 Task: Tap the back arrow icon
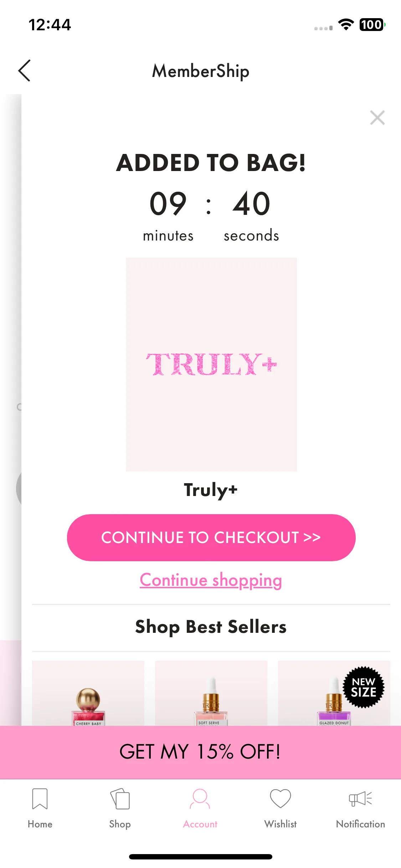click(x=24, y=71)
